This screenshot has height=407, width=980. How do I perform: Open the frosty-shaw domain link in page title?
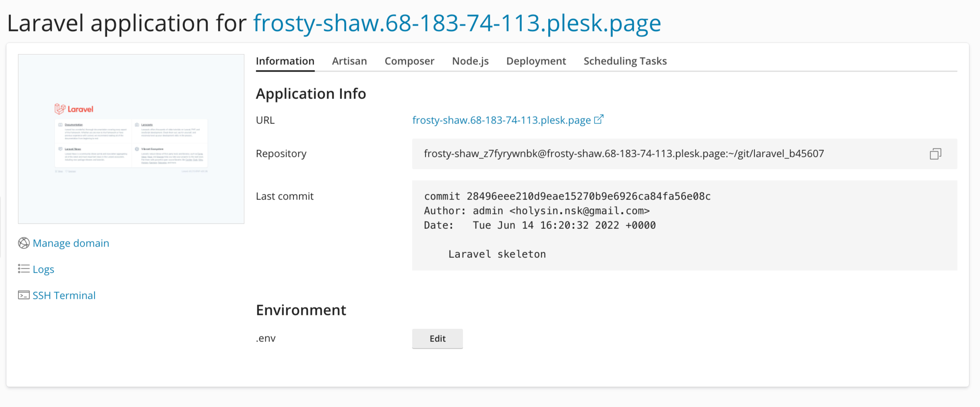point(457,23)
